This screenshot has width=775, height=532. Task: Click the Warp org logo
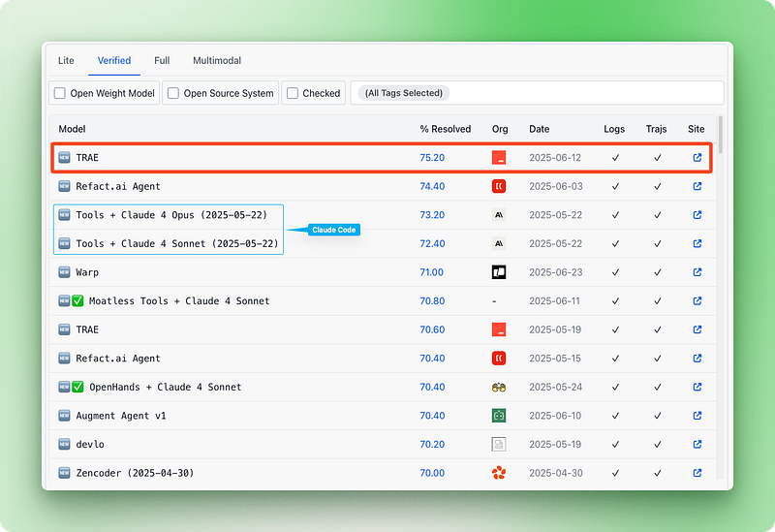point(499,272)
